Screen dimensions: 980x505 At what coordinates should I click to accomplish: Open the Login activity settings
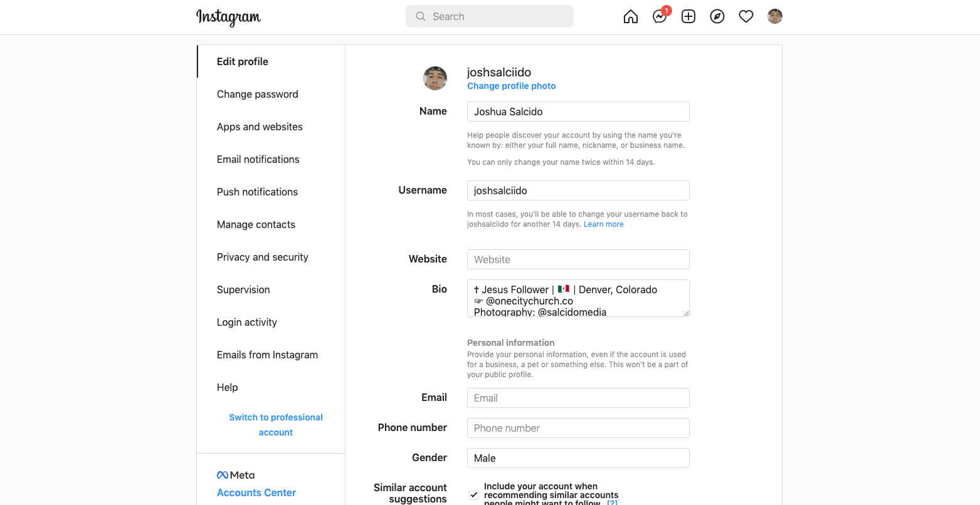(x=247, y=322)
